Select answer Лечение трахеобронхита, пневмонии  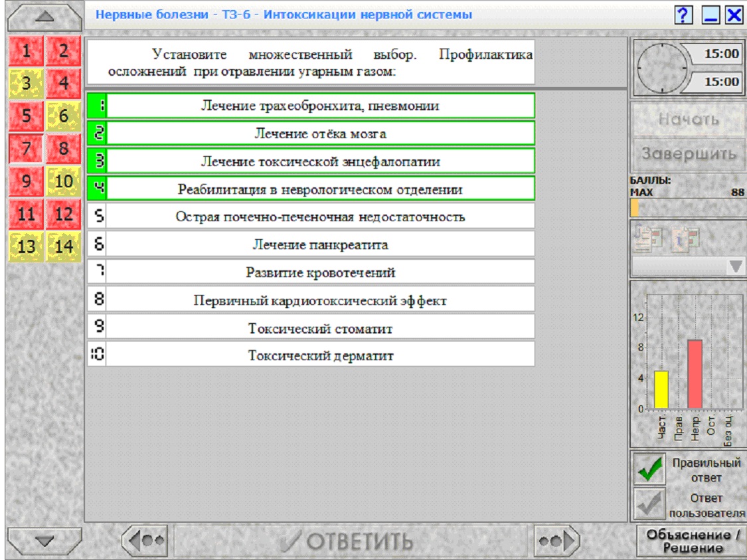(311, 106)
